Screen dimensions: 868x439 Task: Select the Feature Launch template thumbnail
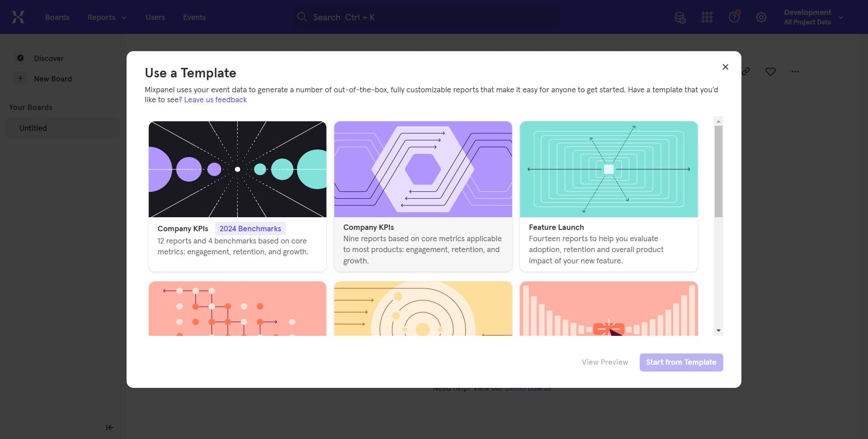click(608, 169)
